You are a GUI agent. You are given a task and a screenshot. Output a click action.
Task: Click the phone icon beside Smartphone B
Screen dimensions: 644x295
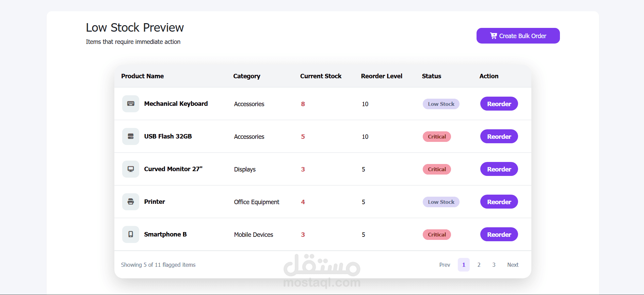pos(131,234)
